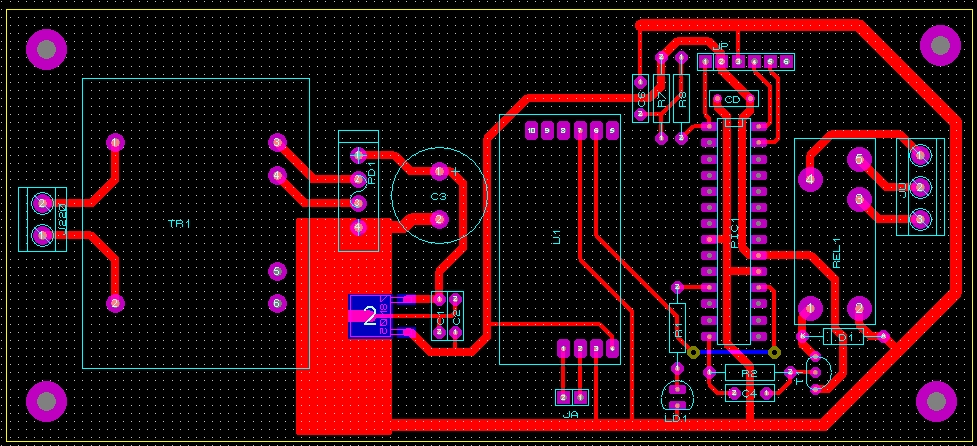Click the blue jumper wire track
Viewport: 977px width, 446px height.
[x=733, y=353]
